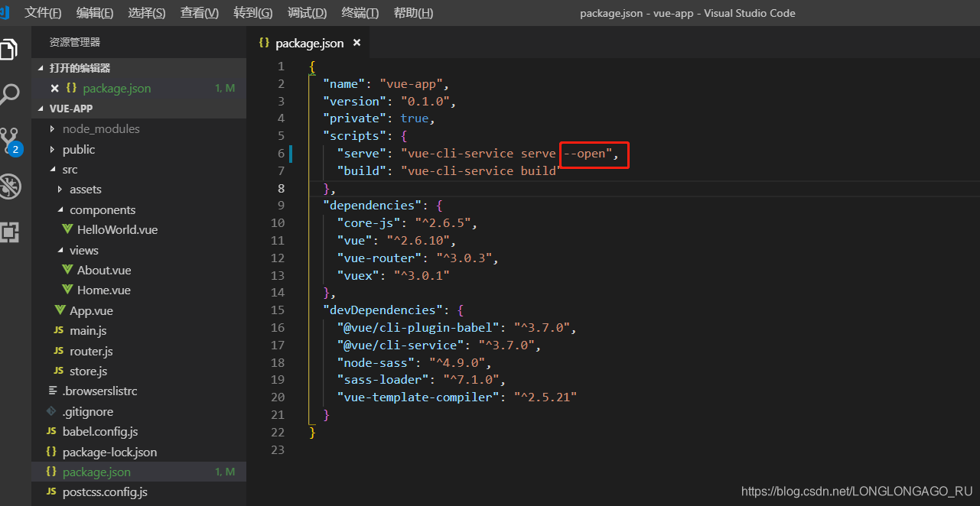Image resolution: width=980 pixels, height=506 pixels.
Task: Select the package.json editor tab
Action: 310,43
